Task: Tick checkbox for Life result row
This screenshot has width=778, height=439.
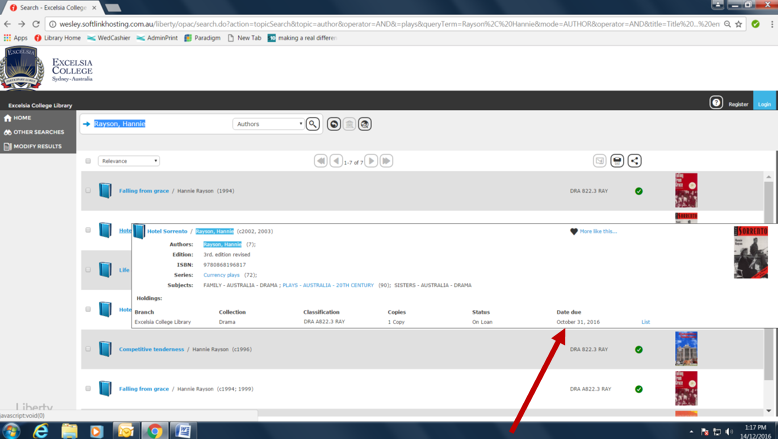Action: (x=88, y=270)
